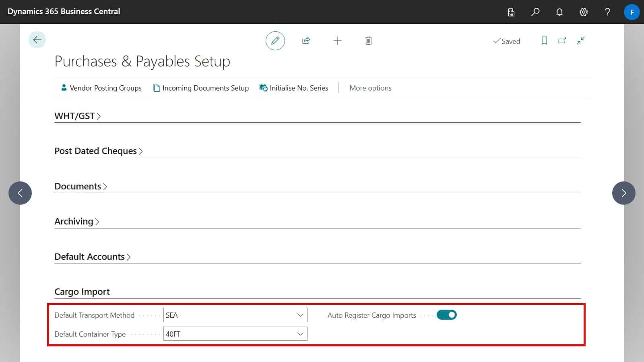
Task: Disable Auto Register Cargo Imports toggle
Action: (447, 315)
